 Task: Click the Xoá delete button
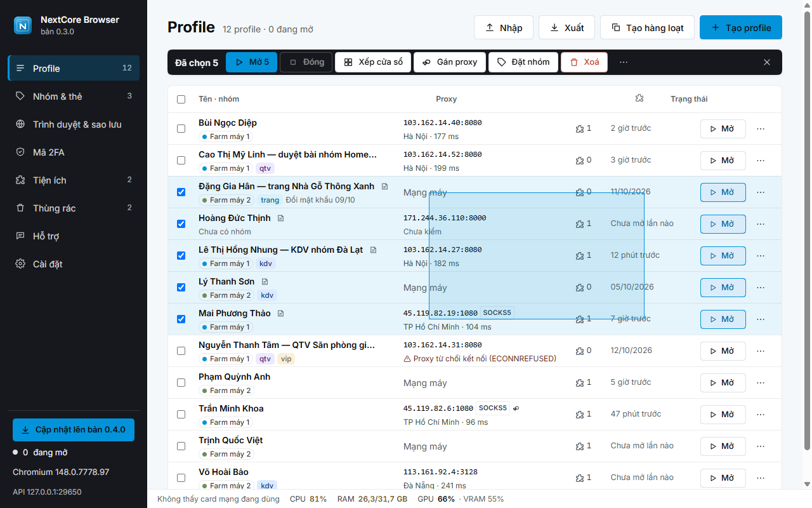pyautogui.click(x=584, y=62)
